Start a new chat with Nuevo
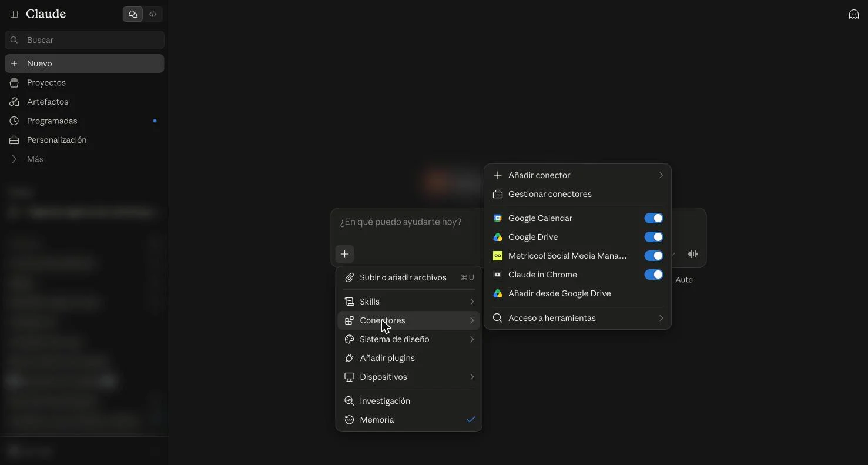The height and width of the screenshot is (465, 868). pos(84,63)
